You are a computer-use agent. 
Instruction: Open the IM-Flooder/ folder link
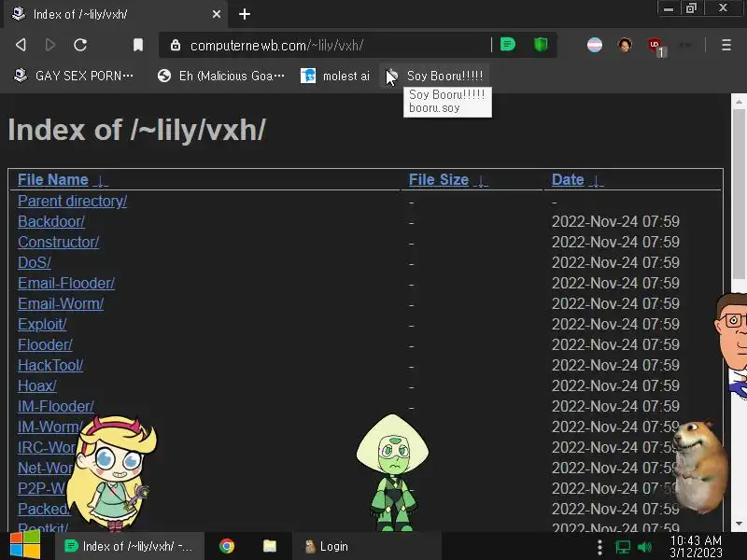(x=56, y=406)
